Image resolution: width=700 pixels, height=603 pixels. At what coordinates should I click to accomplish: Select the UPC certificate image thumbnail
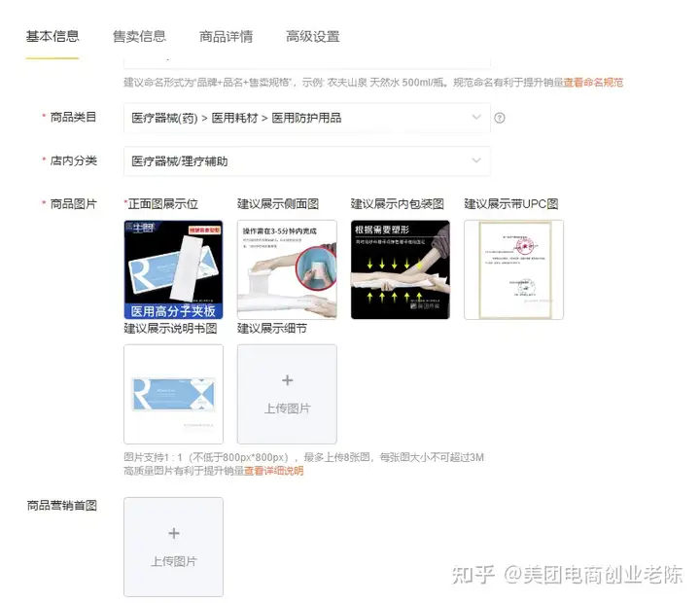[514, 269]
